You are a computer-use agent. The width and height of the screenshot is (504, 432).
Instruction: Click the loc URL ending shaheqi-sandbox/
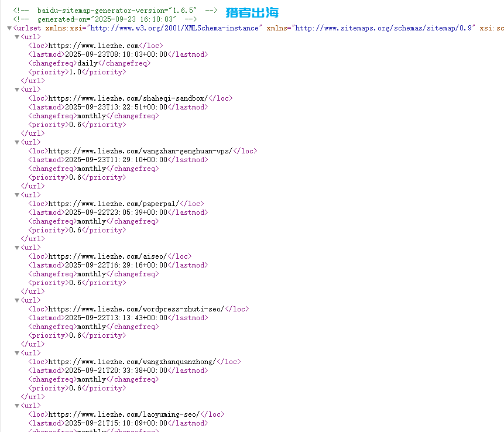[x=128, y=98]
